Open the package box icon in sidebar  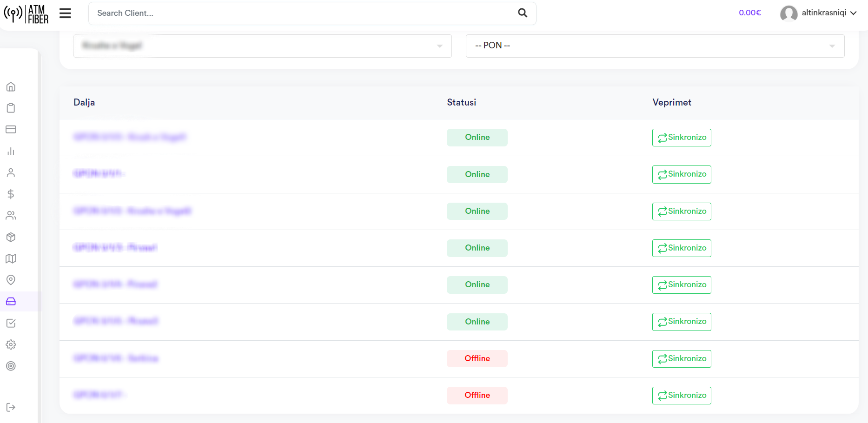tap(11, 237)
